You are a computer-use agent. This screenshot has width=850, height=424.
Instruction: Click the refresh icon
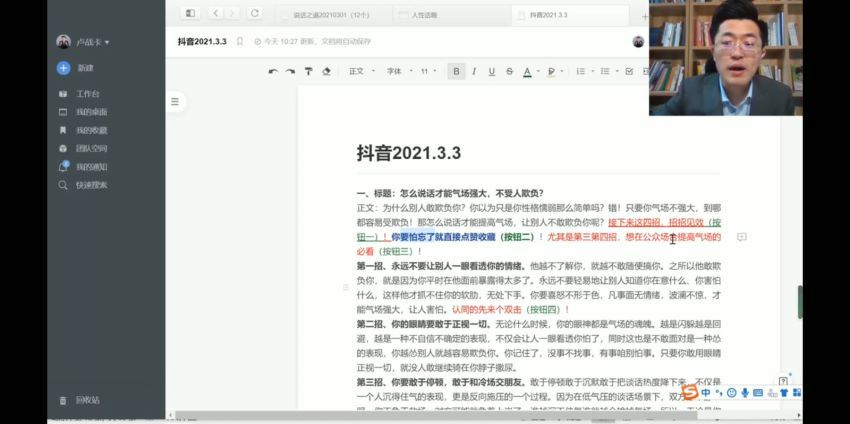(x=254, y=13)
